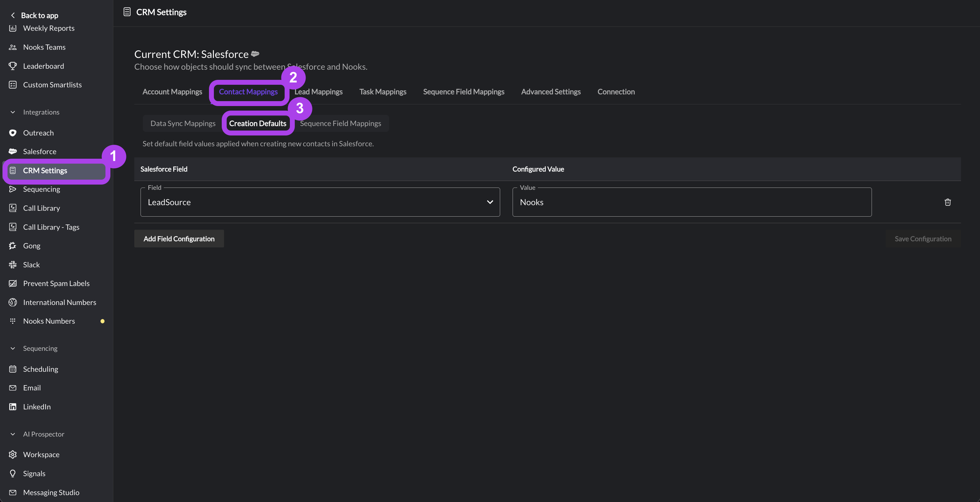Switch to the Contact Mappings tab
Viewport: 980px width, 502px height.
248,92
